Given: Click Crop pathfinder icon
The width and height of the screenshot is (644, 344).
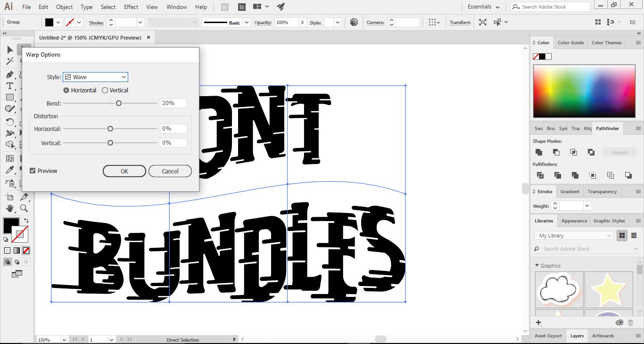Looking at the screenshot, I should click(593, 175).
